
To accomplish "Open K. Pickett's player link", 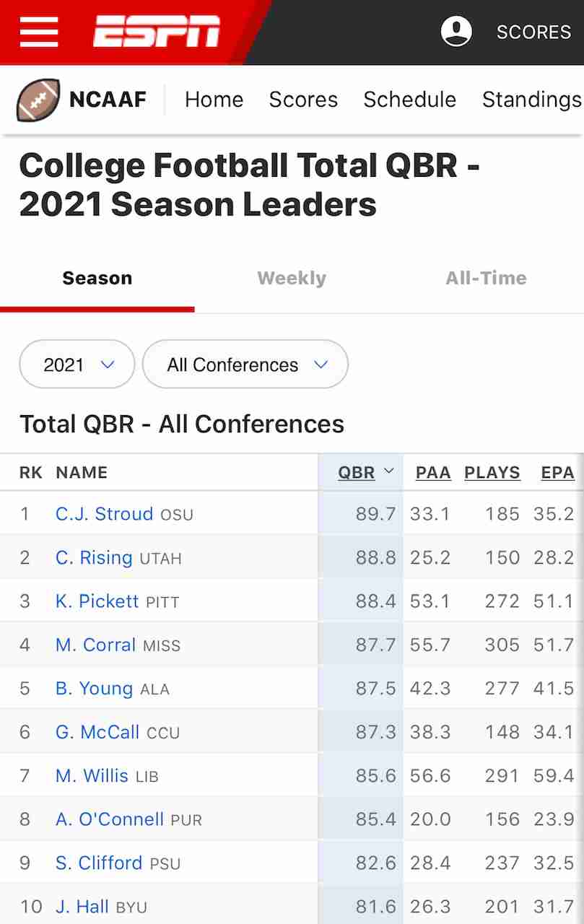I will [97, 601].
